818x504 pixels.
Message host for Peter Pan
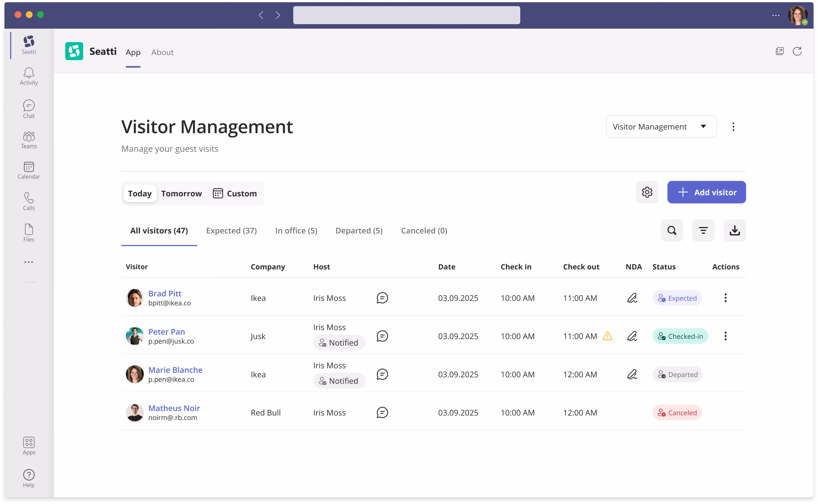point(382,336)
